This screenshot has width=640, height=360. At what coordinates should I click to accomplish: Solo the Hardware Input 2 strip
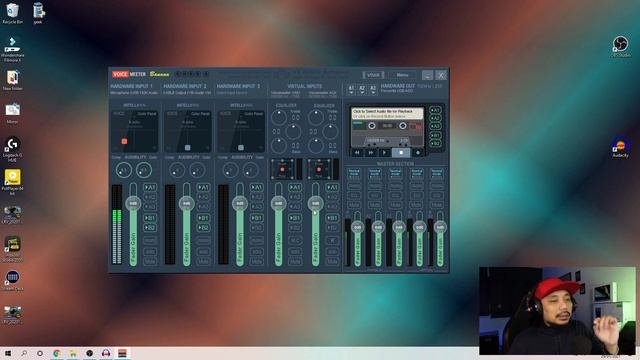point(203,251)
